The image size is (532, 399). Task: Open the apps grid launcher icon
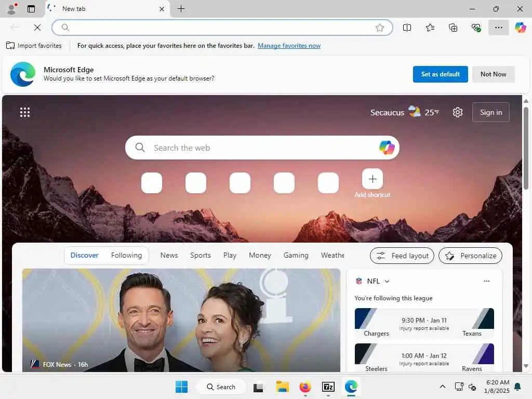[x=25, y=112]
